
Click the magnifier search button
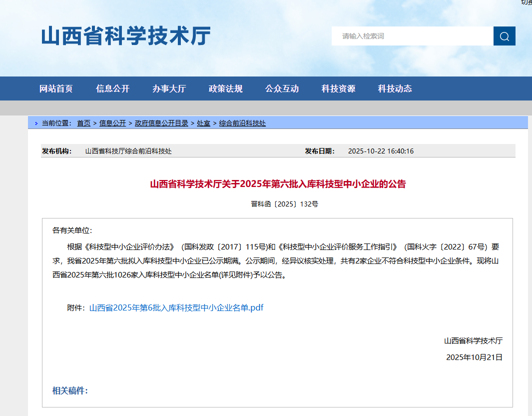tap(504, 36)
